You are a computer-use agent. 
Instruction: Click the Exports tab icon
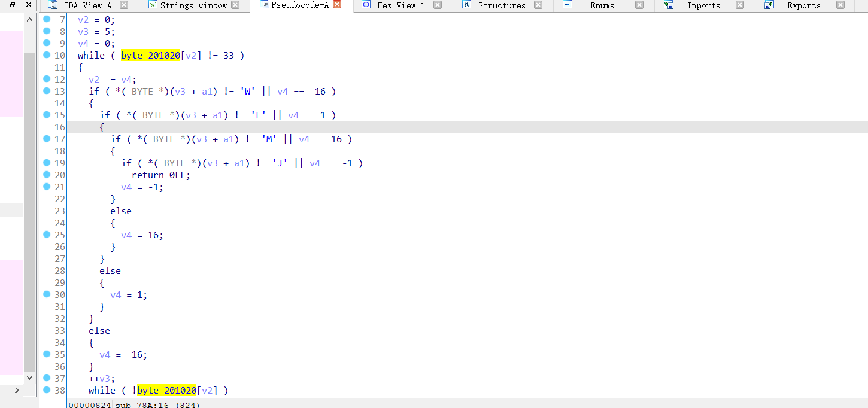point(769,5)
